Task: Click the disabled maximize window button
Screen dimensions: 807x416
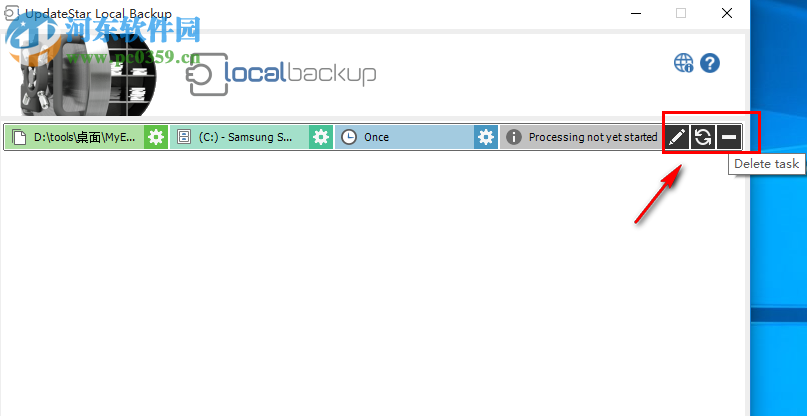Action: (x=681, y=13)
